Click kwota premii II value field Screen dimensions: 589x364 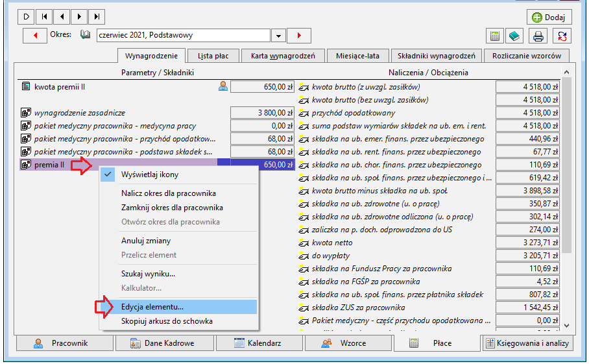click(x=263, y=87)
